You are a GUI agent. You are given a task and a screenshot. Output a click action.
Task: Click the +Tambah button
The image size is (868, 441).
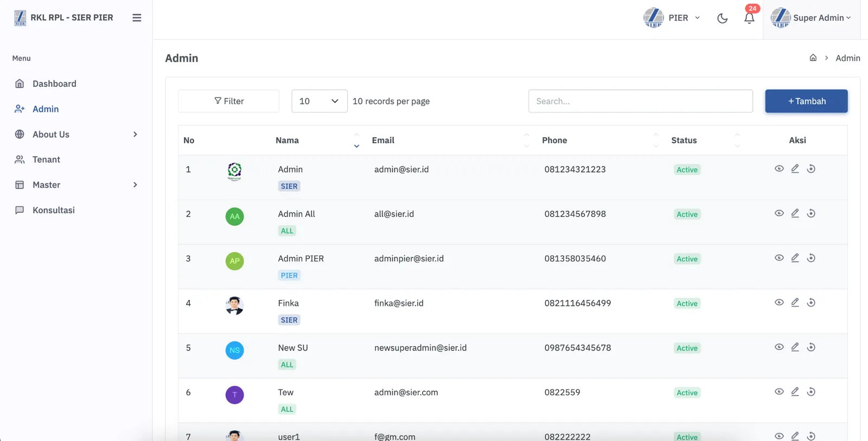tap(806, 101)
